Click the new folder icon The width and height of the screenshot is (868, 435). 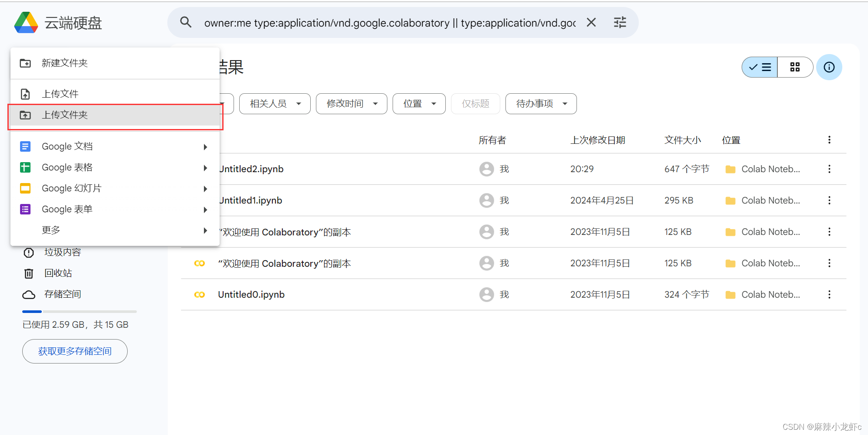(x=25, y=63)
